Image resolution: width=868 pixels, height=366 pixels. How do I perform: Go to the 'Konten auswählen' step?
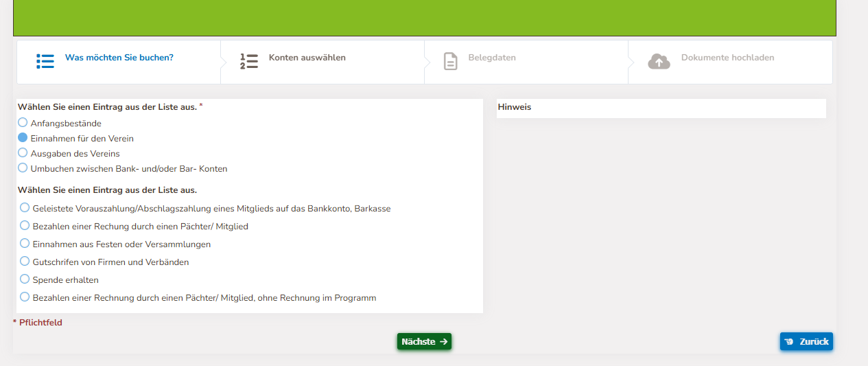click(307, 58)
